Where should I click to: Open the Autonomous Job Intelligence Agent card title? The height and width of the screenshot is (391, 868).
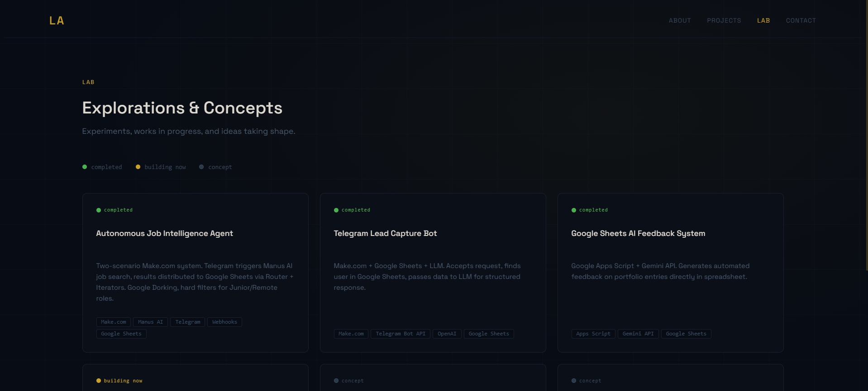(164, 234)
